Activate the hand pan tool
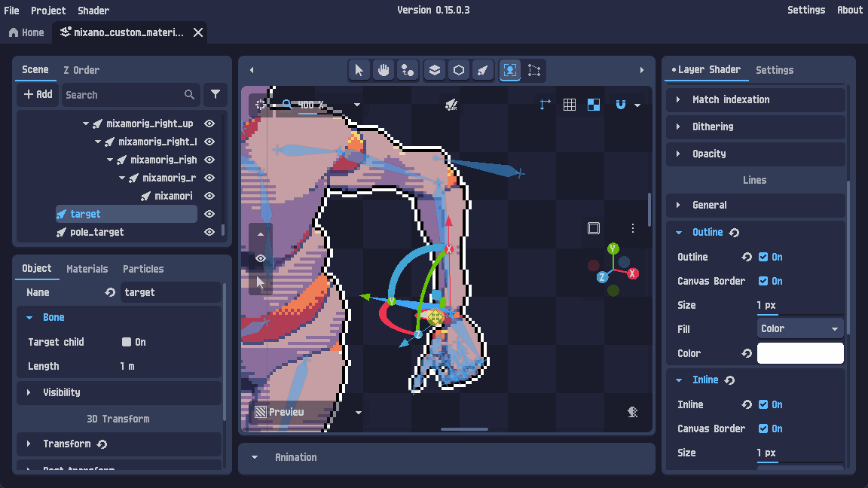The width and height of the screenshot is (868, 488). coord(383,70)
